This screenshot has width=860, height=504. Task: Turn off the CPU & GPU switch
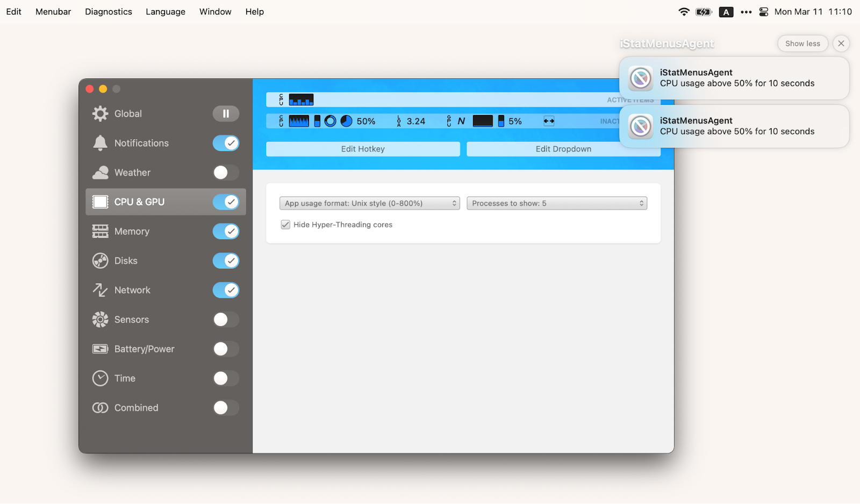(226, 202)
